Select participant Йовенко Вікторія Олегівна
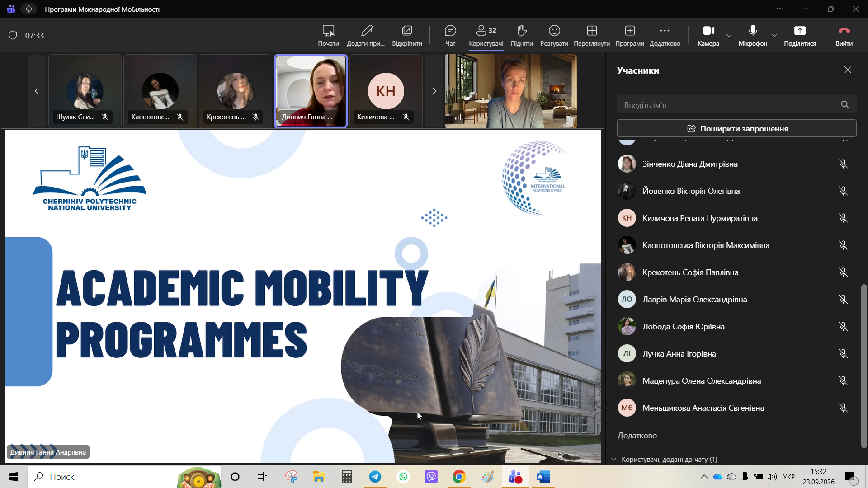 point(736,191)
